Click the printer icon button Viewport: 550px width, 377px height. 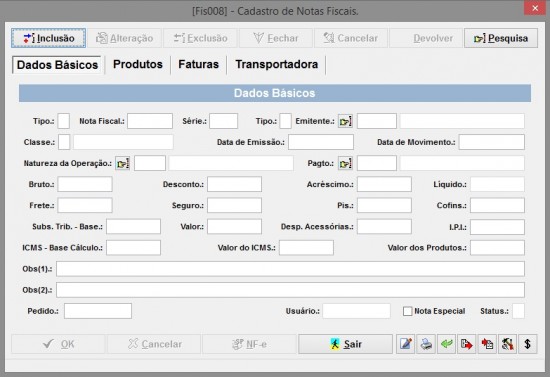pyautogui.click(x=426, y=344)
